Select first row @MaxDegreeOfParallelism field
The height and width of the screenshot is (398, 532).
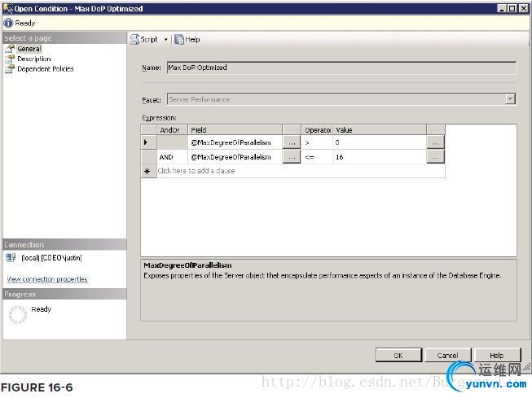click(x=235, y=142)
